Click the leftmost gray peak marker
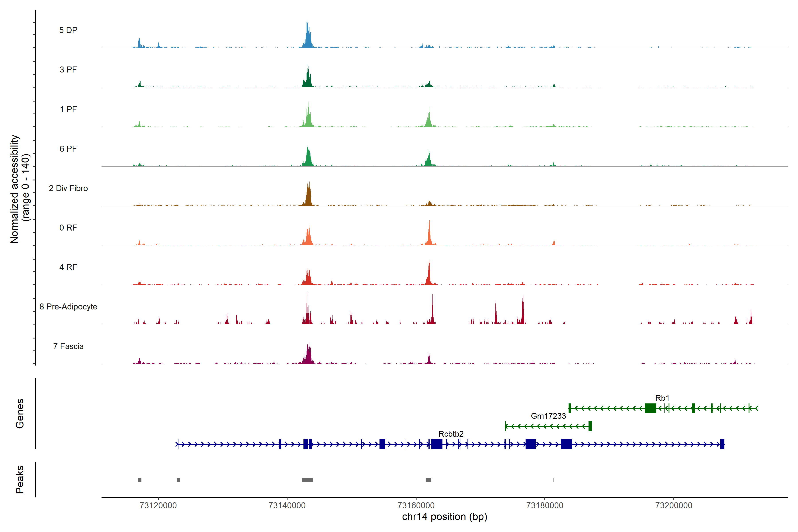Viewport: 798px width, 532px height. coord(140,479)
